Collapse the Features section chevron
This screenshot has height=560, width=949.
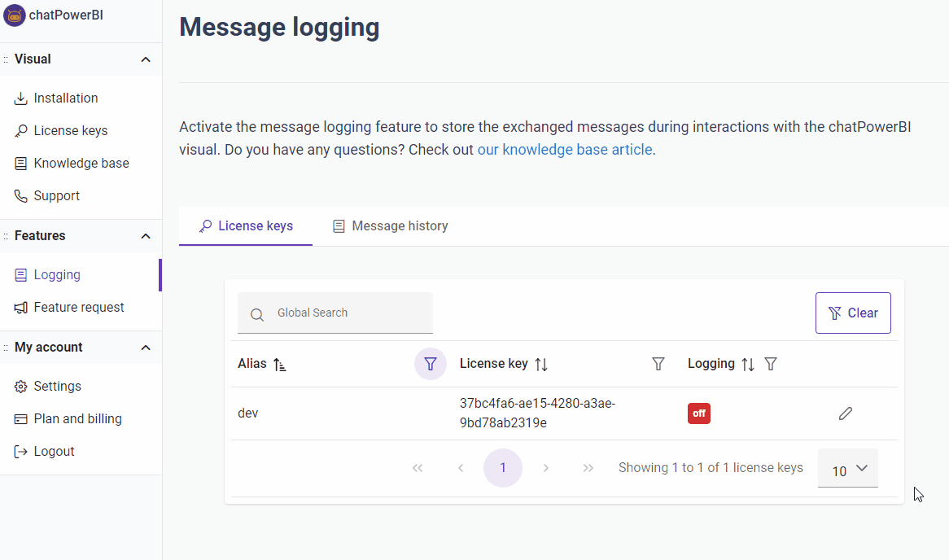(145, 236)
